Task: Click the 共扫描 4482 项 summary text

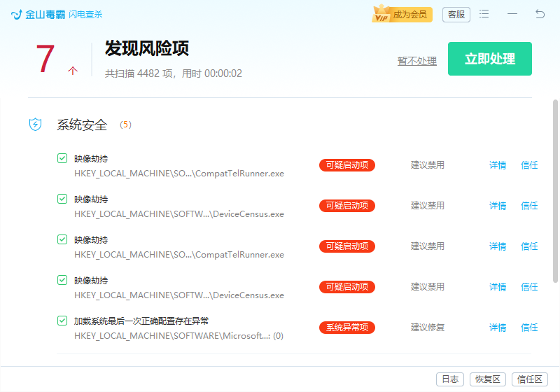Action: (x=174, y=73)
